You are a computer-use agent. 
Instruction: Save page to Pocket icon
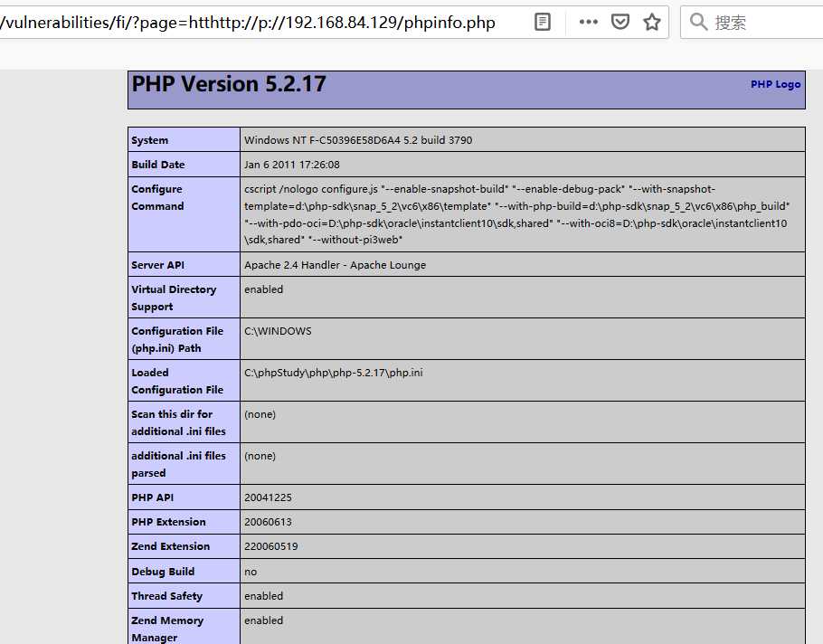point(620,22)
